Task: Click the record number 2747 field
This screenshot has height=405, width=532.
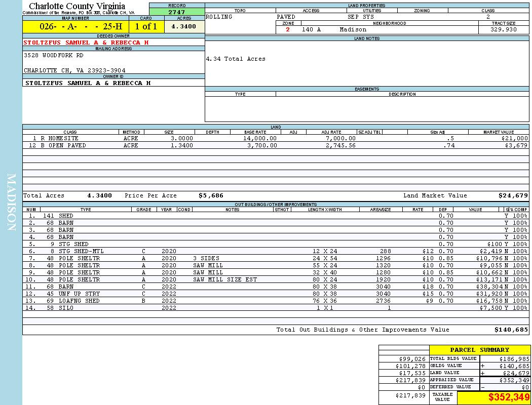Action: click(x=177, y=11)
